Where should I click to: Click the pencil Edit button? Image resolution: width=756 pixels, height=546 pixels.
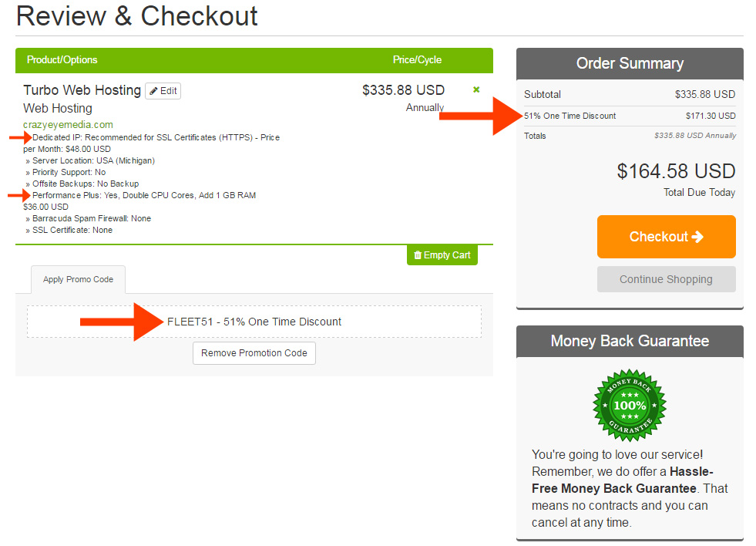[163, 91]
